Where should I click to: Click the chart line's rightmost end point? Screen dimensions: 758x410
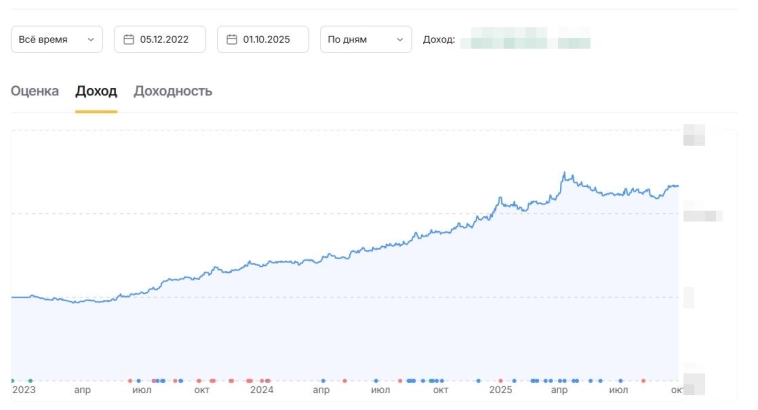(678, 186)
